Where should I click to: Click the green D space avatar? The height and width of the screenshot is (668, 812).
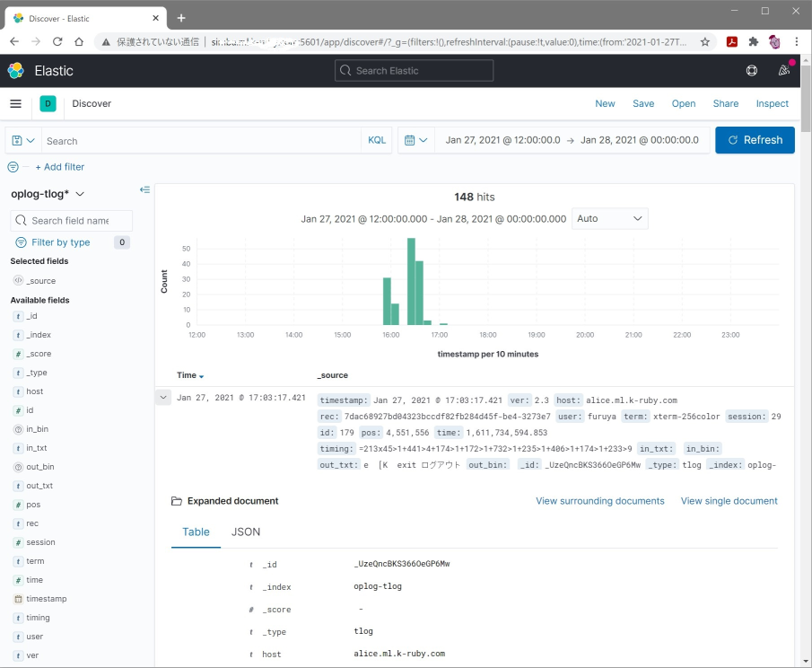pos(48,103)
